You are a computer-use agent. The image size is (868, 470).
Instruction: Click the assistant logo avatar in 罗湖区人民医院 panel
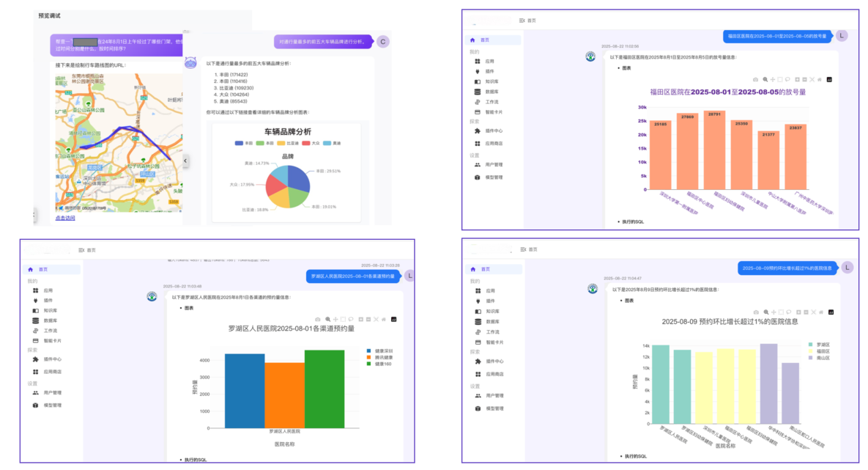(x=152, y=296)
